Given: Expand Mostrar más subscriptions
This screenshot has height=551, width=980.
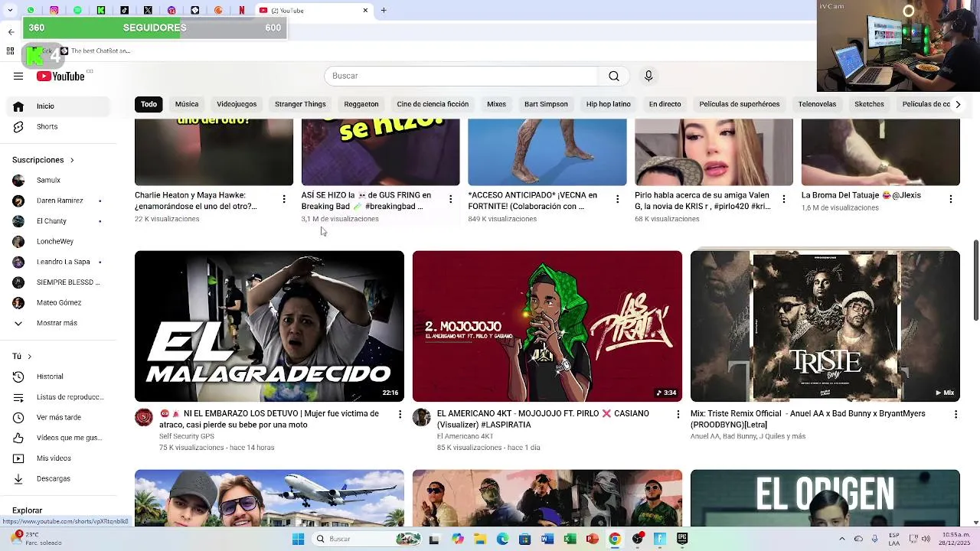Looking at the screenshot, I should click(x=57, y=323).
